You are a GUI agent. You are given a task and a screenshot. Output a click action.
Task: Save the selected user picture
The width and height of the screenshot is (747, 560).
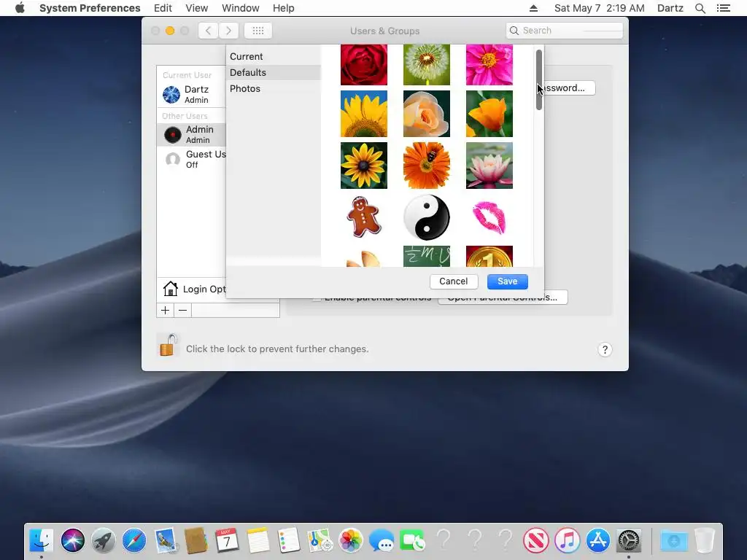pyautogui.click(x=508, y=281)
